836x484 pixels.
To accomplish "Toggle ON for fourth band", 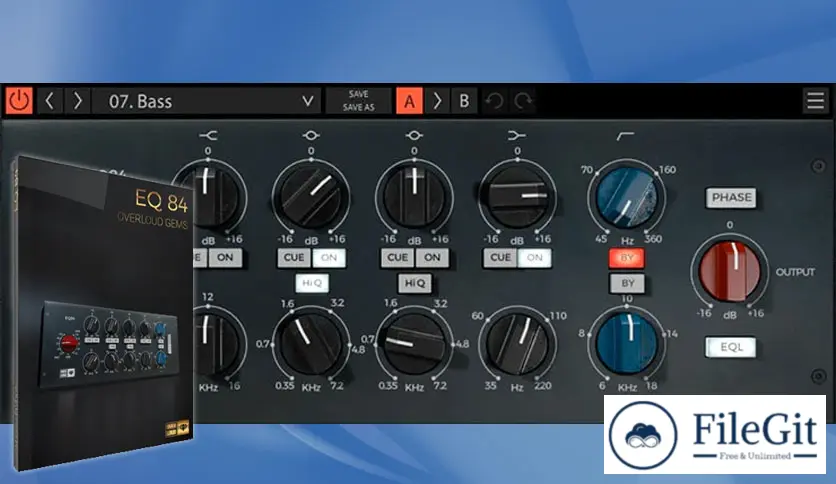I will pos(535,257).
